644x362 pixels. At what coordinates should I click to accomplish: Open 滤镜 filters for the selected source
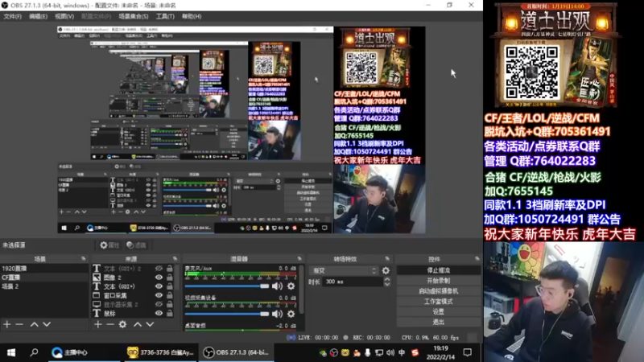[x=137, y=245]
